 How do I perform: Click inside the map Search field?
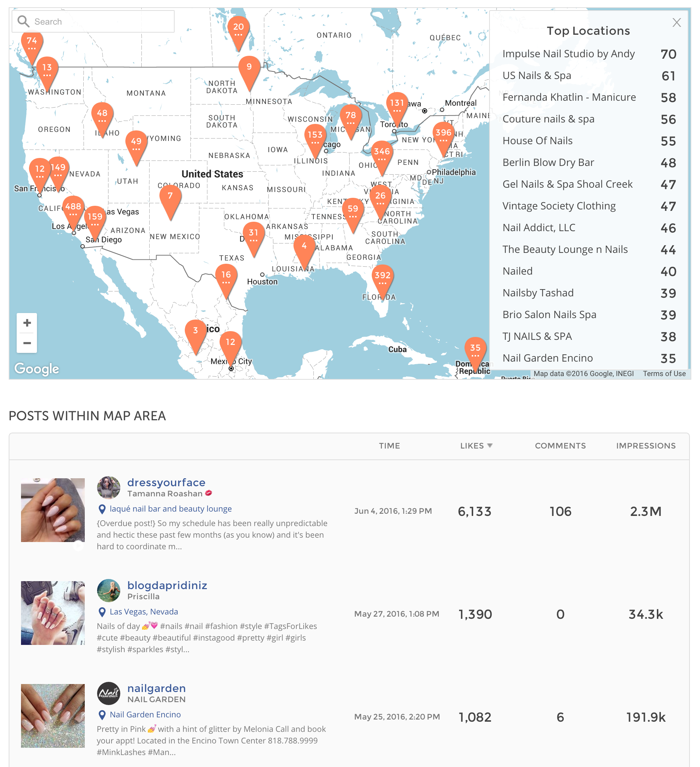[x=93, y=21]
